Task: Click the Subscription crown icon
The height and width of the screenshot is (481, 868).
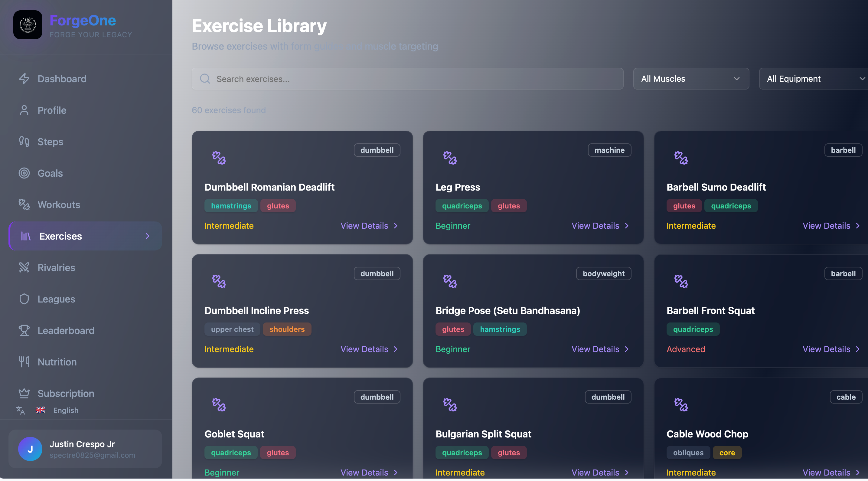Action: (x=24, y=393)
